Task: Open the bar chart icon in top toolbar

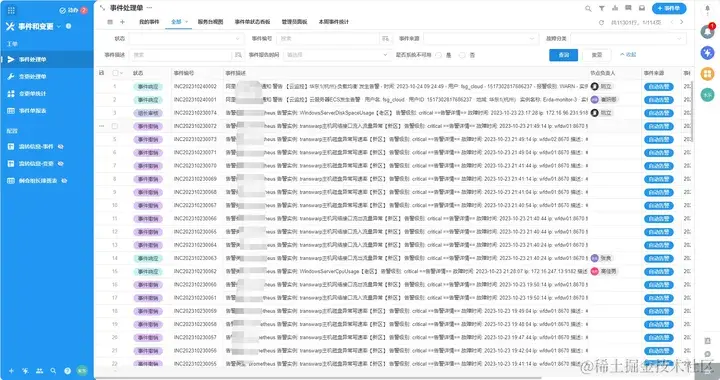Action: coord(615,8)
